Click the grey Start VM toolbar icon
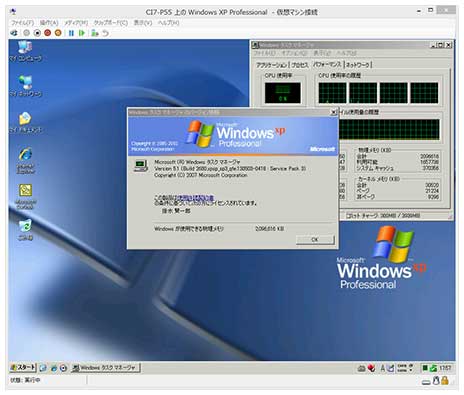 [x=27, y=33]
